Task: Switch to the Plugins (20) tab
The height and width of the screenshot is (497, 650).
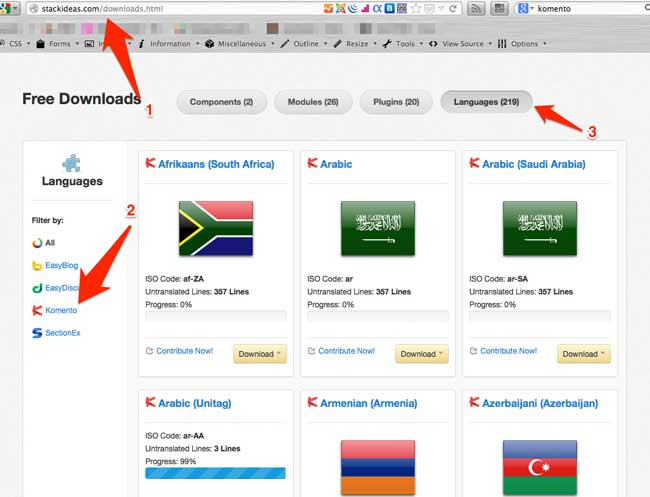Action: (x=396, y=102)
